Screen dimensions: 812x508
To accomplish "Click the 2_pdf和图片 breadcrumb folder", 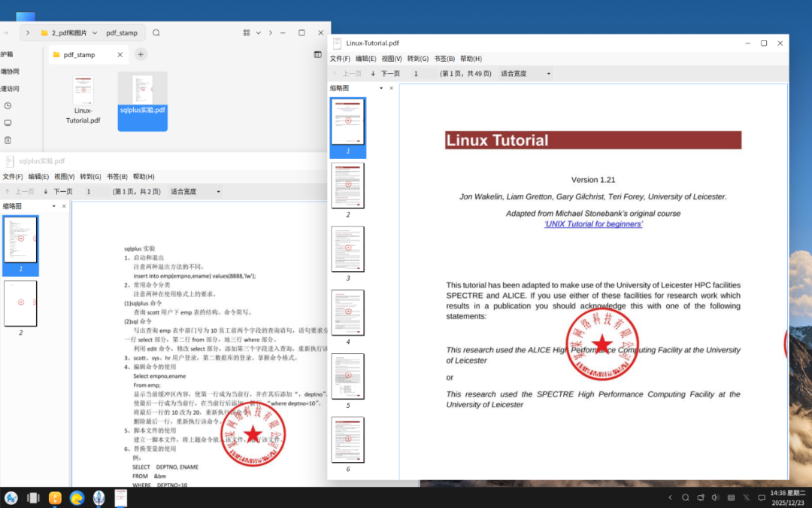I will 64,32.
